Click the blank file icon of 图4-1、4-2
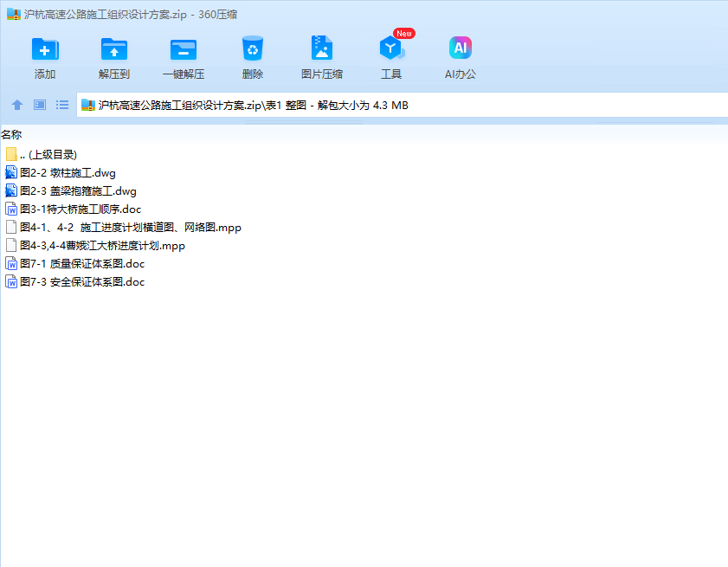This screenshot has width=728, height=567. [x=11, y=227]
